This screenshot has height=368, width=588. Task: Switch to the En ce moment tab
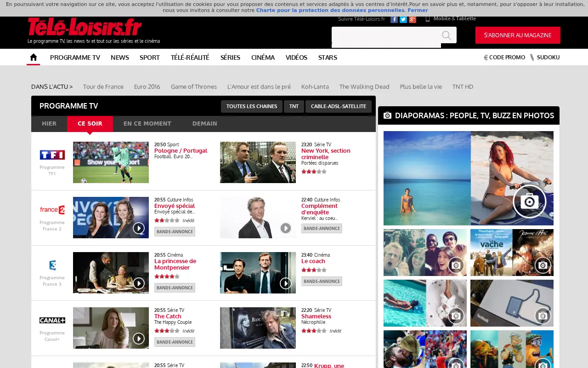click(x=147, y=124)
